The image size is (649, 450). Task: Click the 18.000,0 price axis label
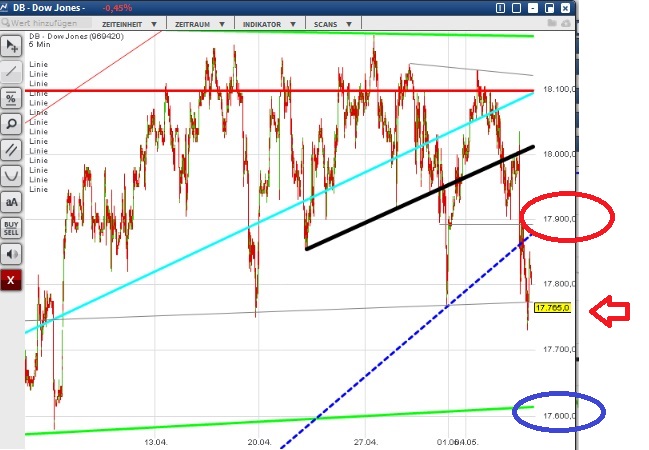coord(559,154)
